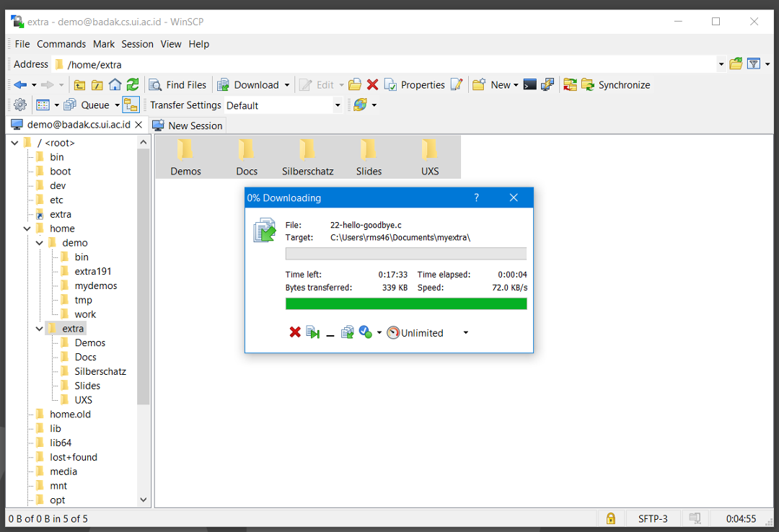Open the parent directory icon
This screenshot has width=779, height=532.
pyautogui.click(x=79, y=85)
